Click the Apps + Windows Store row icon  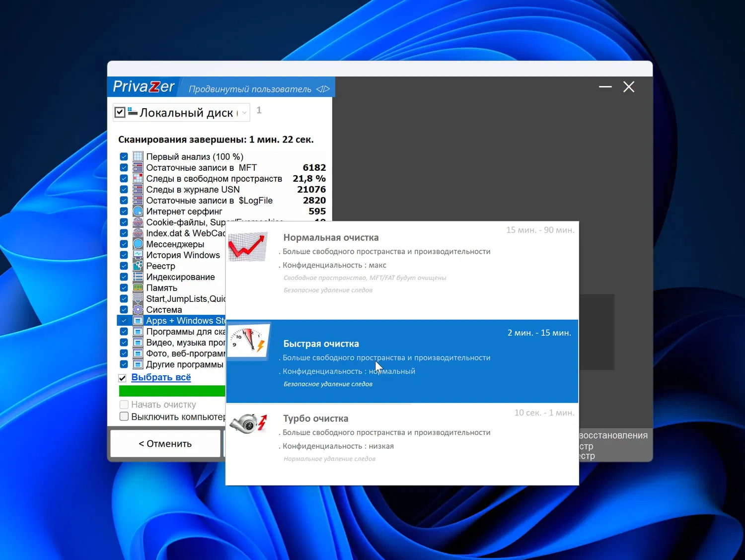138,321
